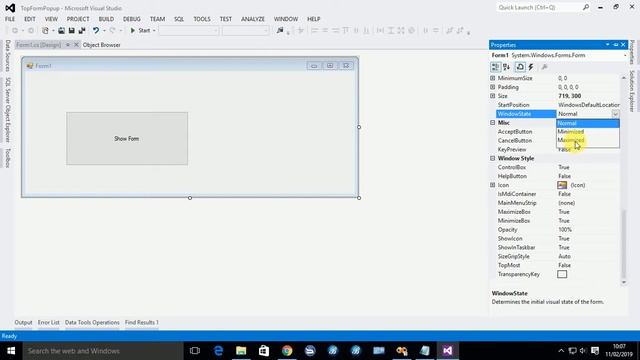640x360 pixels.
Task: Click the TransparencyKey color swatch
Action: coord(562,274)
